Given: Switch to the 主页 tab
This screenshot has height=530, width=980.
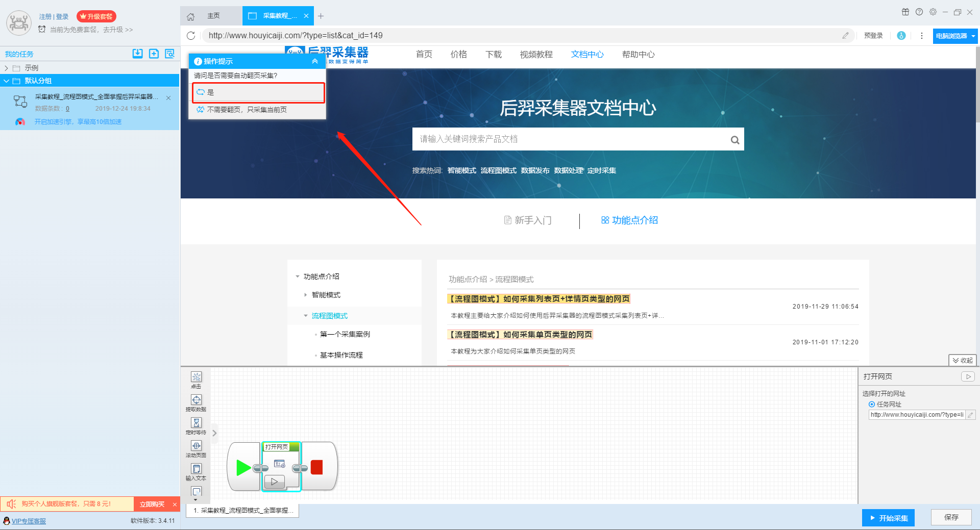Looking at the screenshot, I should 213,16.
